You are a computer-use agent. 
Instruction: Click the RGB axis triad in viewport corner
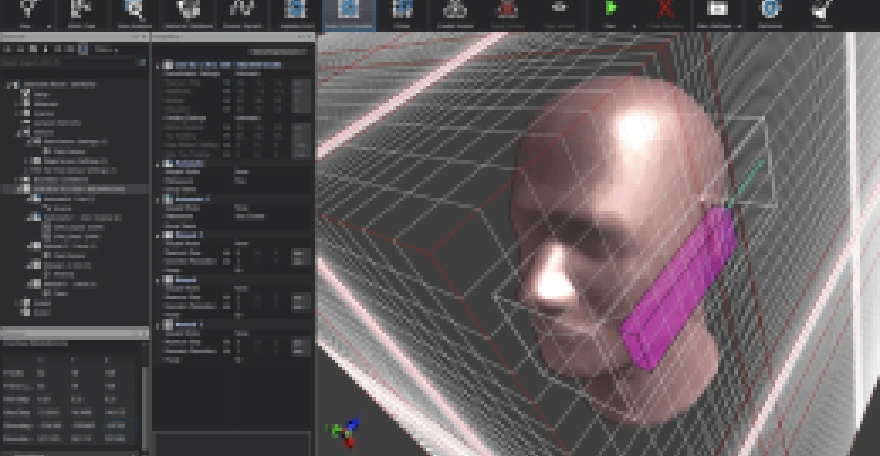click(x=346, y=432)
